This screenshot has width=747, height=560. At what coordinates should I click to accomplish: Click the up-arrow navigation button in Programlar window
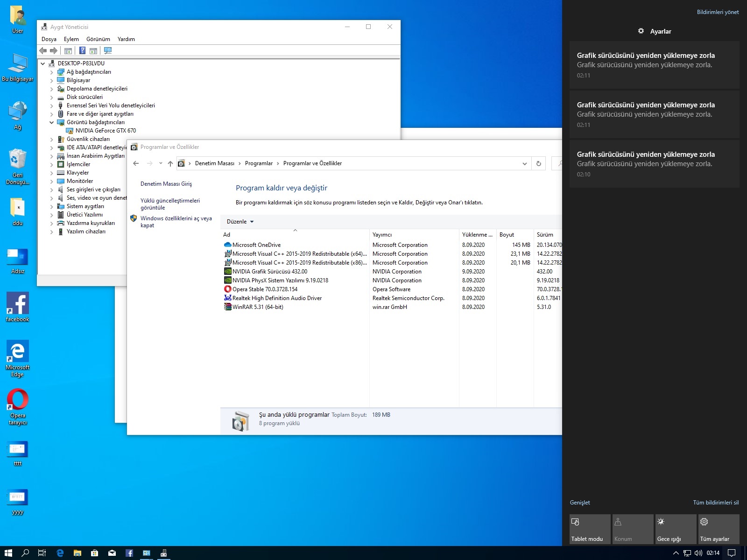pyautogui.click(x=170, y=163)
